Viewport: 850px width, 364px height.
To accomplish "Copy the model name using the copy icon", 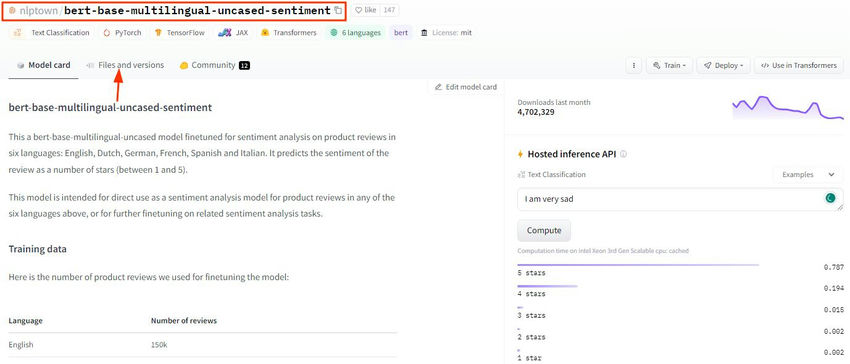I will pos(338,10).
